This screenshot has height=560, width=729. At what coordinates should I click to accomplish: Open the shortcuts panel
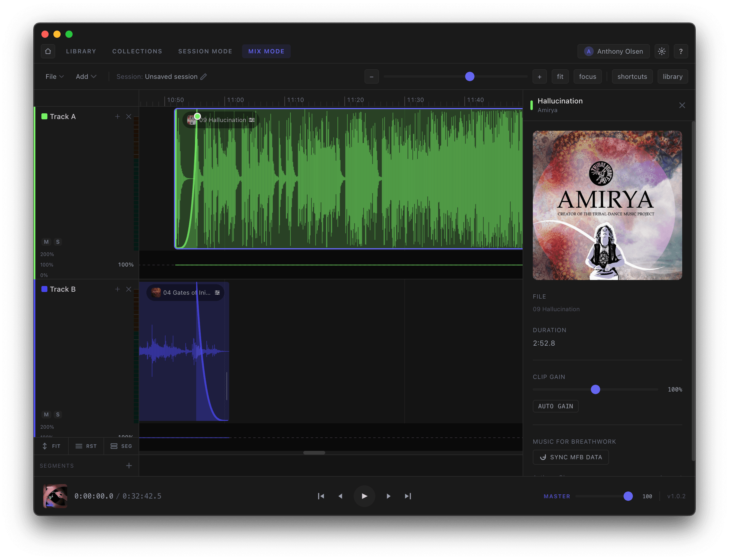click(x=632, y=77)
